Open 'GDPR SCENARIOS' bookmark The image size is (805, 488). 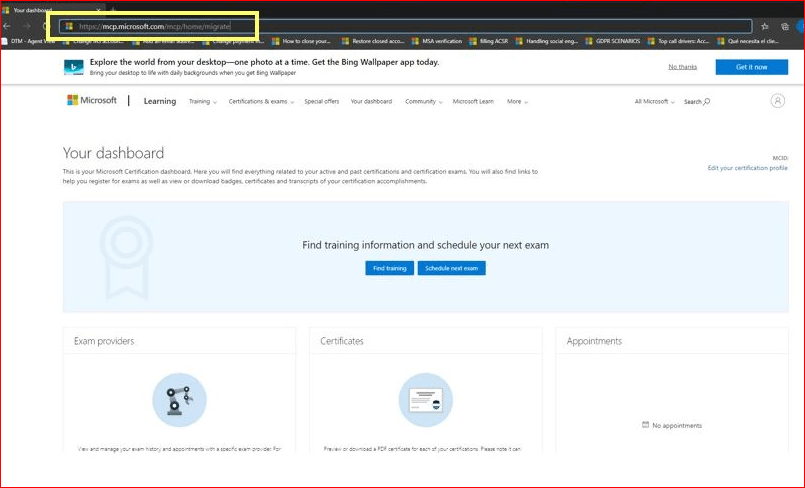612,41
